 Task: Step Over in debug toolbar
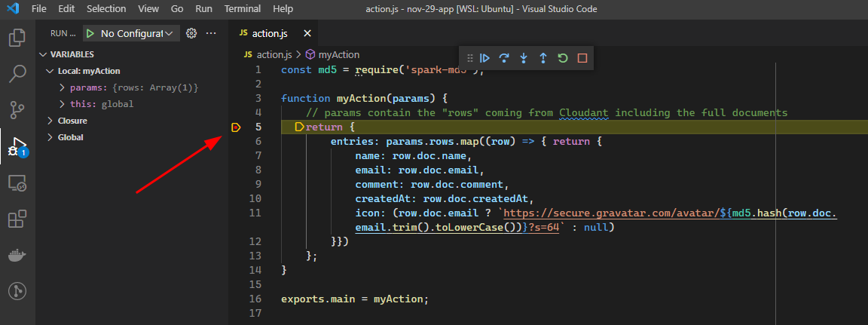[x=504, y=58]
